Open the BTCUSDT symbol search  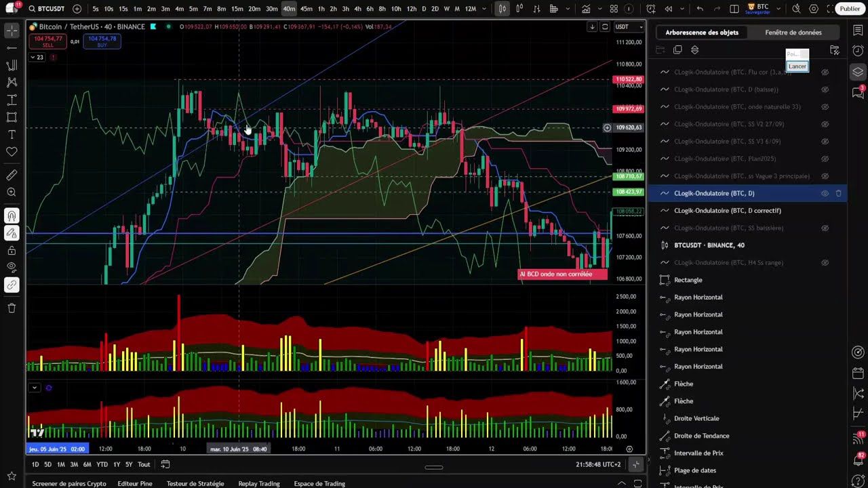point(46,9)
